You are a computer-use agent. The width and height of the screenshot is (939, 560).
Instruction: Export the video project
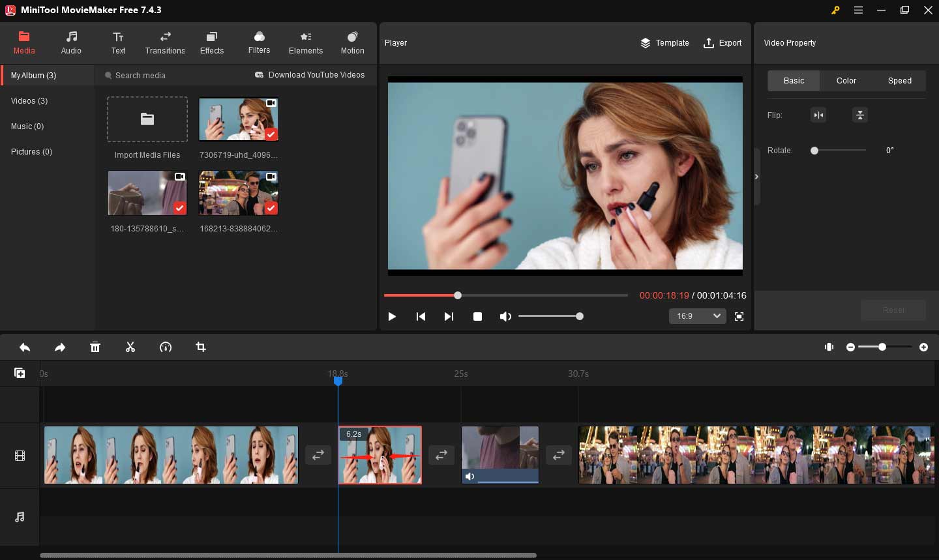tap(723, 43)
